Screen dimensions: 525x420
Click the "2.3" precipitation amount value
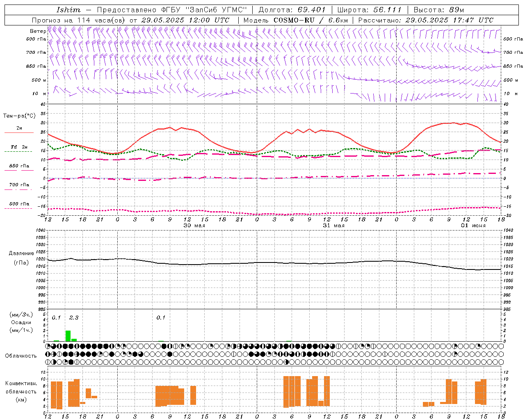[x=74, y=317]
